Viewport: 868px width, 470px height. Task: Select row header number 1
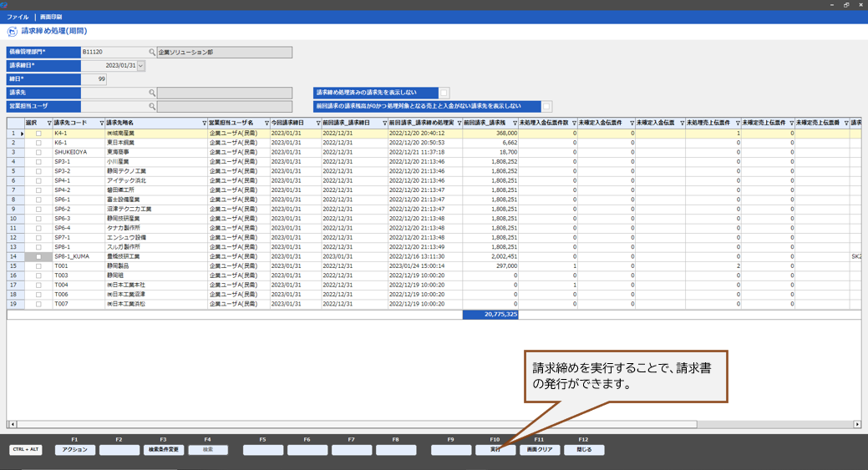coord(16,134)
